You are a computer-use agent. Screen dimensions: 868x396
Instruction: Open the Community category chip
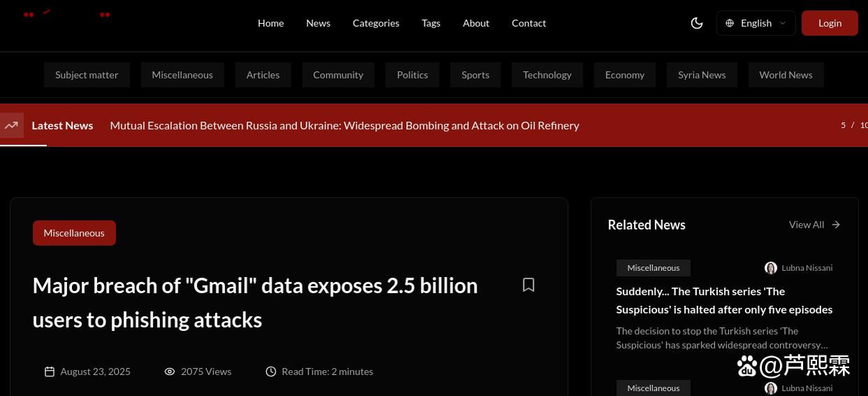pyautogui.click(x=338, y=75)
